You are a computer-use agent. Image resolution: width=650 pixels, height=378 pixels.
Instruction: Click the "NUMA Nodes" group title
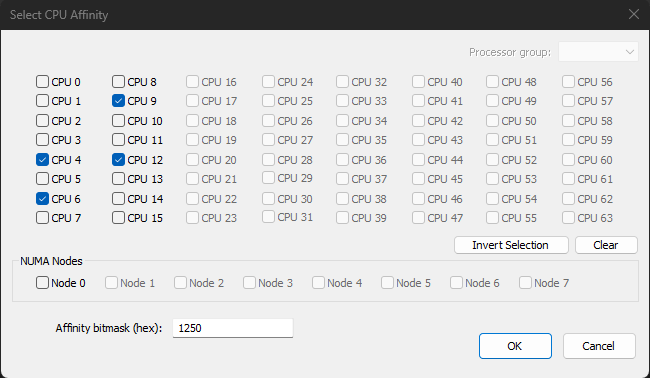51,261
